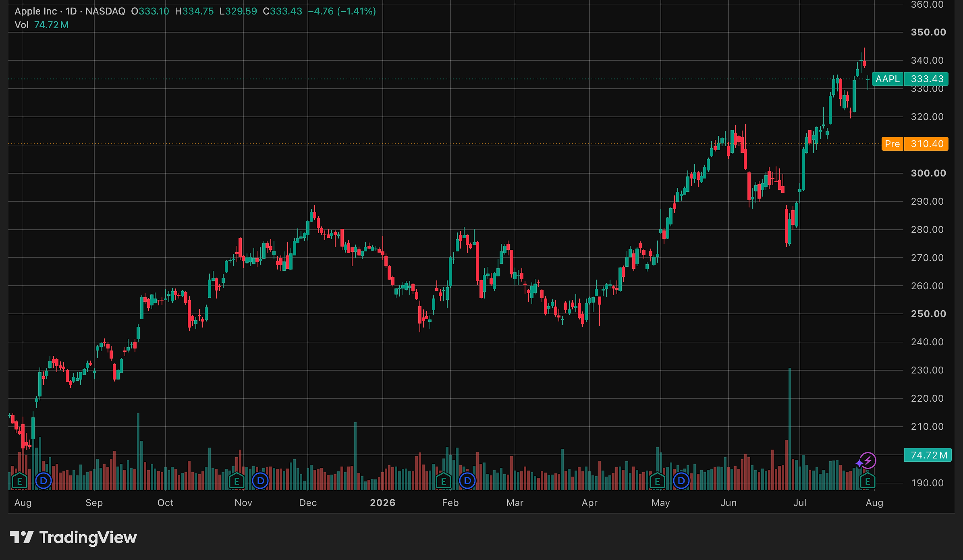
Task: Click the Sep label on the time axis
Action: tap(94, 503)
